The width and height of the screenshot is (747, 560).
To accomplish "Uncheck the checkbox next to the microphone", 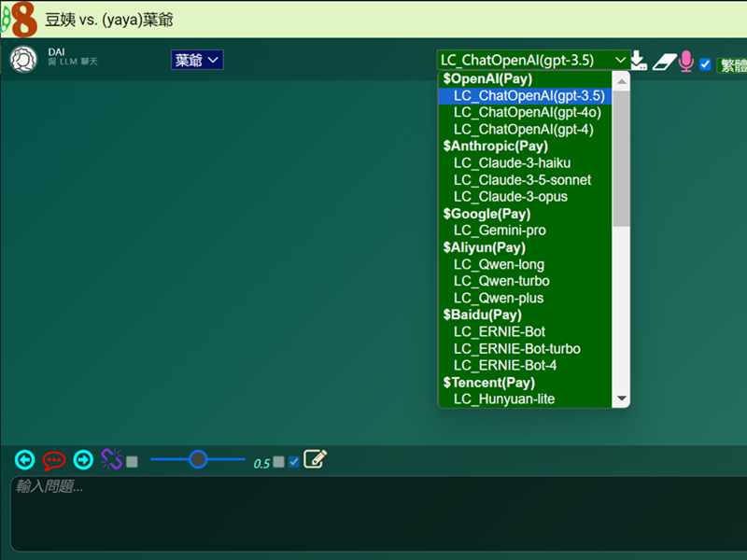I will (705, 64).
